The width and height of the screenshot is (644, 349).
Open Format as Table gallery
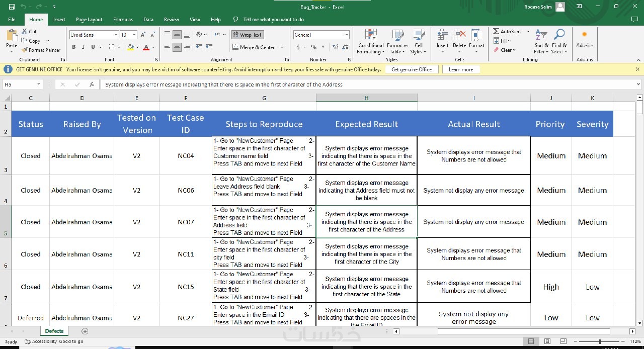coord(397,42)
